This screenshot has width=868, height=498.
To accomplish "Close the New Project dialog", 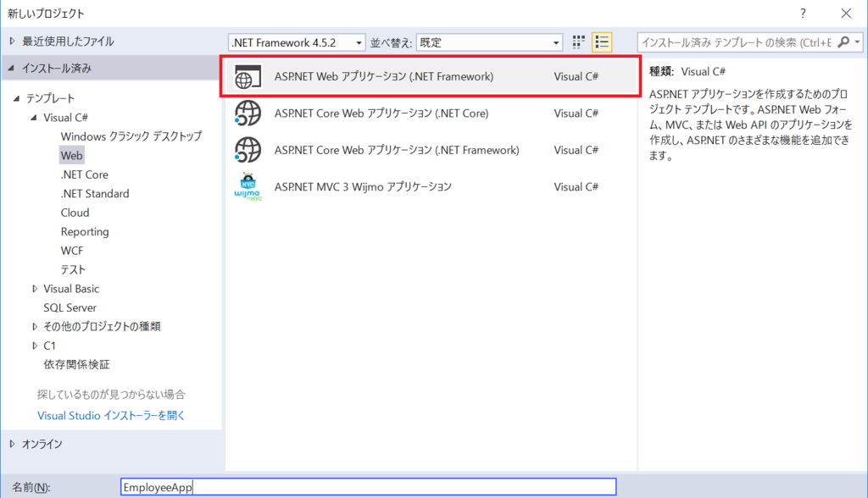I will pos(846,14).
